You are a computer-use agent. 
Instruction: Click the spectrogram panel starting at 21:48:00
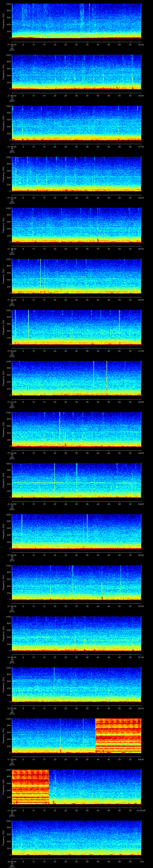(76, 225)
